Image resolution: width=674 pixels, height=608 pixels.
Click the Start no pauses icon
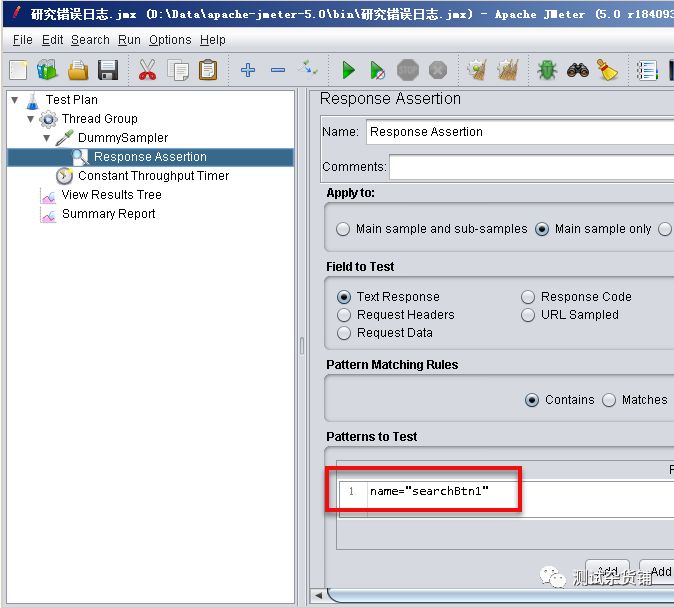377,70
